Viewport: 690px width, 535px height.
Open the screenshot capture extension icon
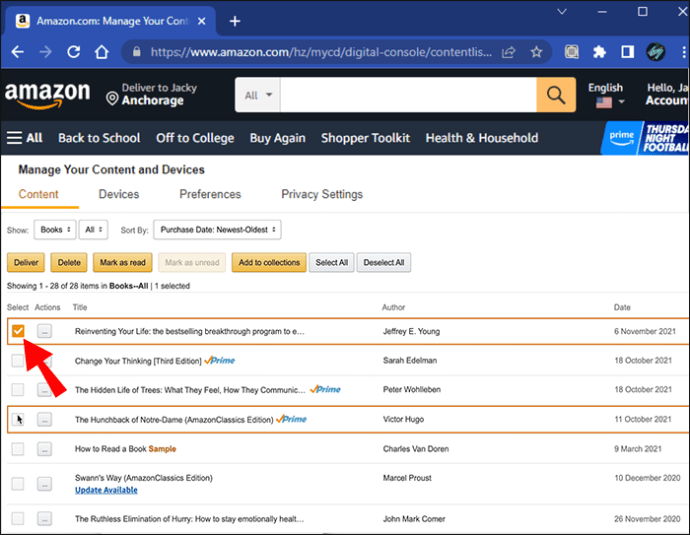pyautogui.click(x=572, y=52)
